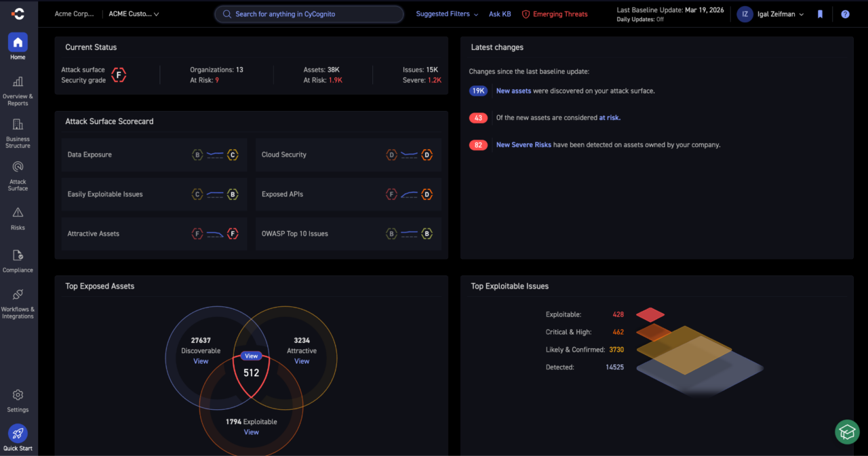Viewport: 868px width, 456px height.
Task: Open the Igal Zeifman user menu
Action: click(770, 14)
